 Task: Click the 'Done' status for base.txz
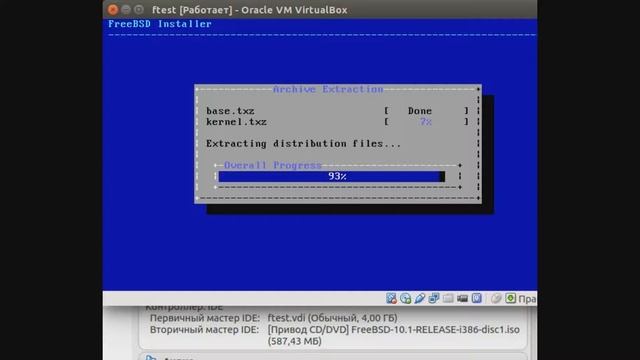pos(420,111)
